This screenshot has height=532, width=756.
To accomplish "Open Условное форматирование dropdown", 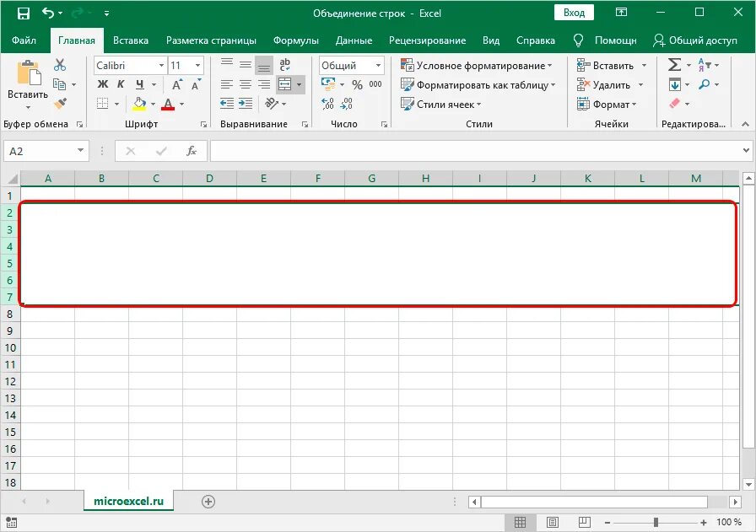I will click(x=477, y=66).
